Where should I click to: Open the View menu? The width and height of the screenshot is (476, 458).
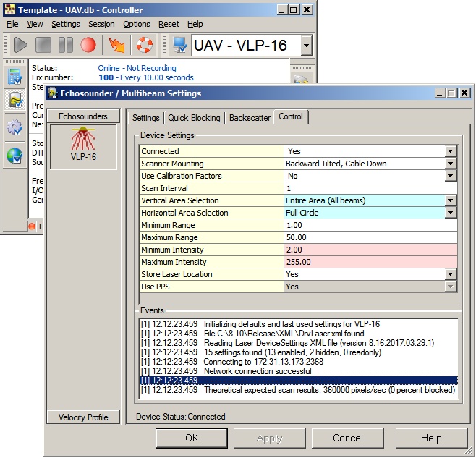point(35,24)
